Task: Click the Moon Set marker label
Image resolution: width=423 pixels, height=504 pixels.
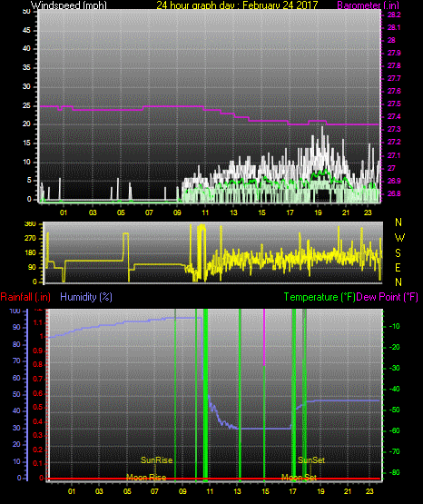Action: click(x=299, y=478)
